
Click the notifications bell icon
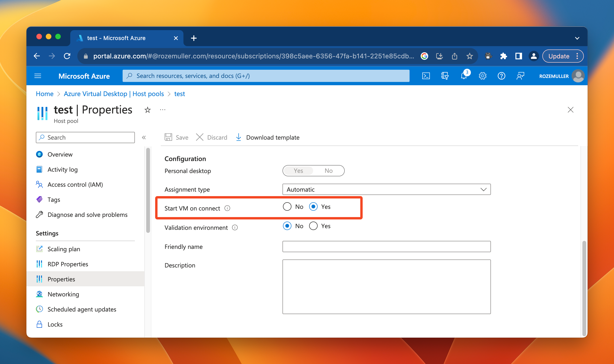point(463,76)
